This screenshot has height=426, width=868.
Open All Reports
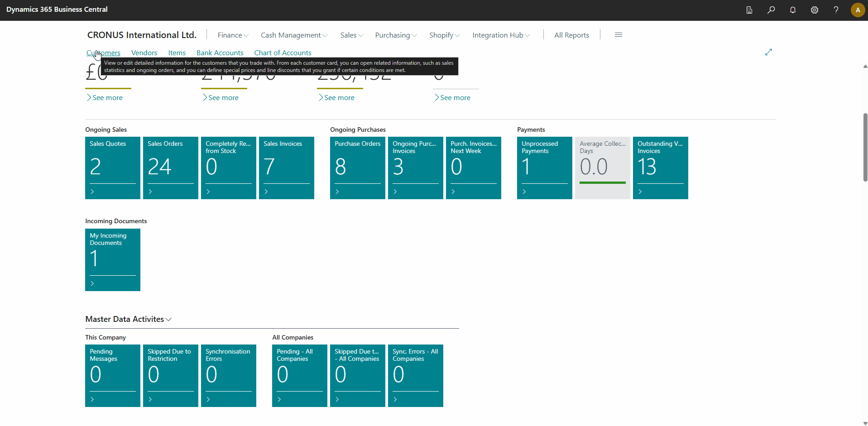point(571,35)
